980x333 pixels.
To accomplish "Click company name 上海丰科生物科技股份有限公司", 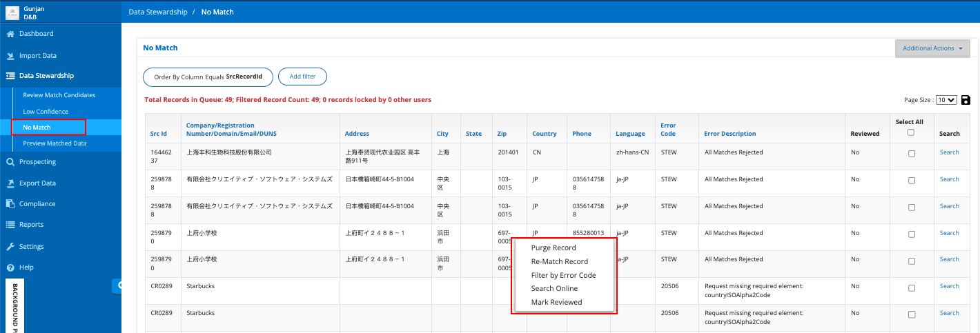I will [229, 152].
